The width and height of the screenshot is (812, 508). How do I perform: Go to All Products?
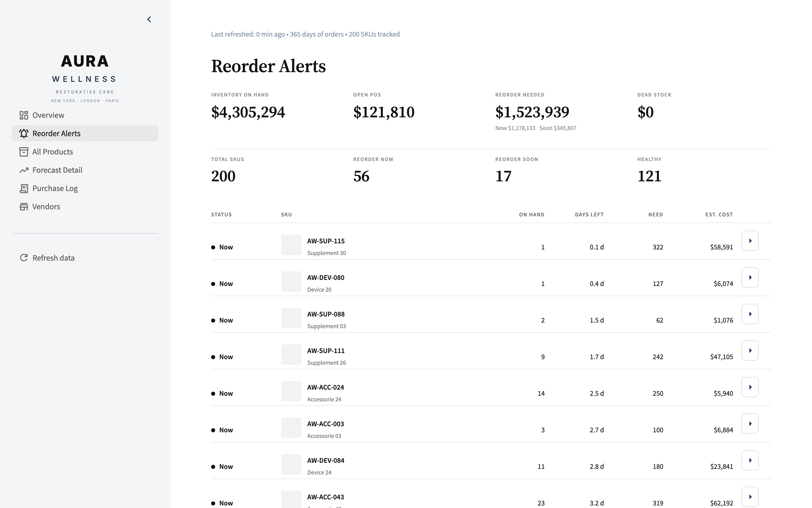click(85, 152)
